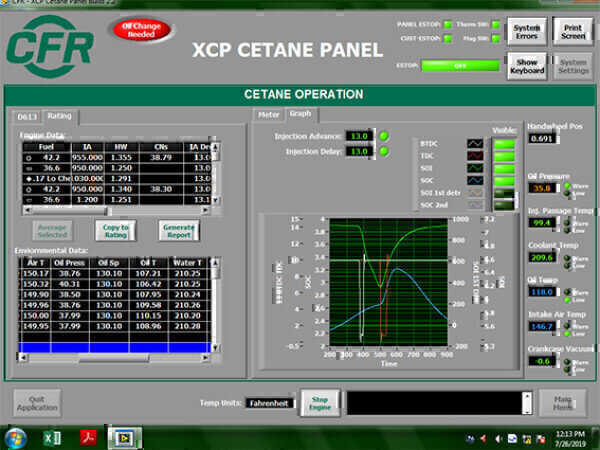Toggle TDC plot visibility
This screenshot has height=450, width=600.
504,157
